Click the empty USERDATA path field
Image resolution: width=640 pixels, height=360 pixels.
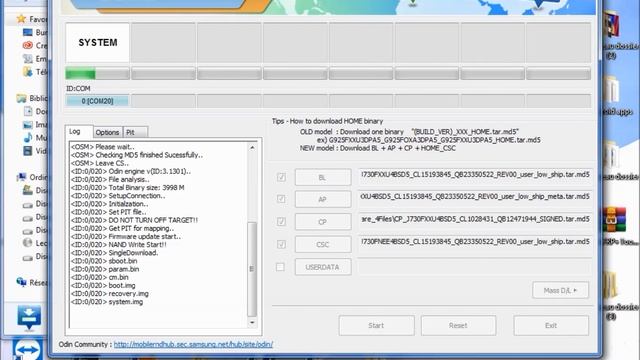click(x=475, y=267)
